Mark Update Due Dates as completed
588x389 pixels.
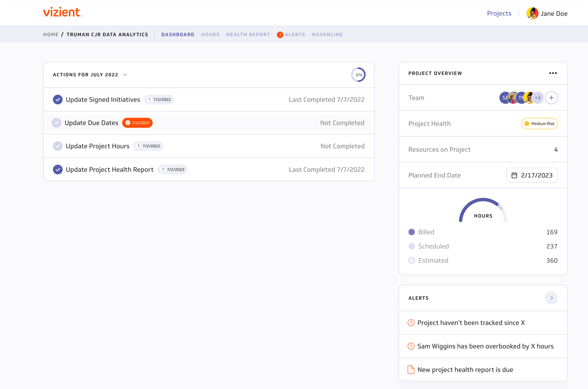[x=57, y=123]
